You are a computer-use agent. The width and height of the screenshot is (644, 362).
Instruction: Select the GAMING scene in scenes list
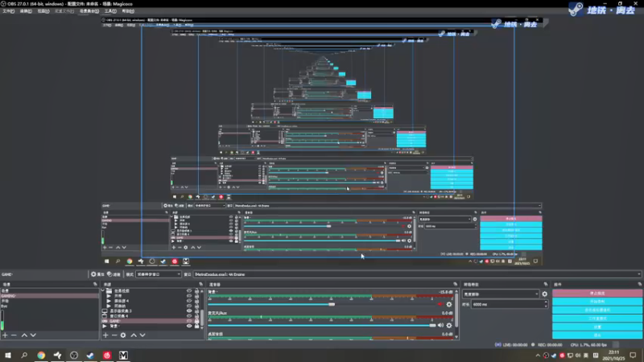pyautogui.click(x=49, y=295)
